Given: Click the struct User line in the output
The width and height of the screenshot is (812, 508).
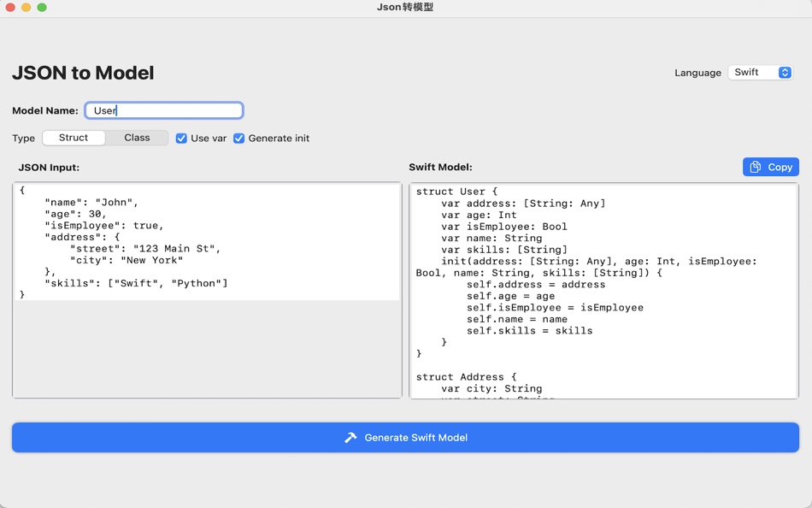Looking at the screenshot, I should pos(450,191).
